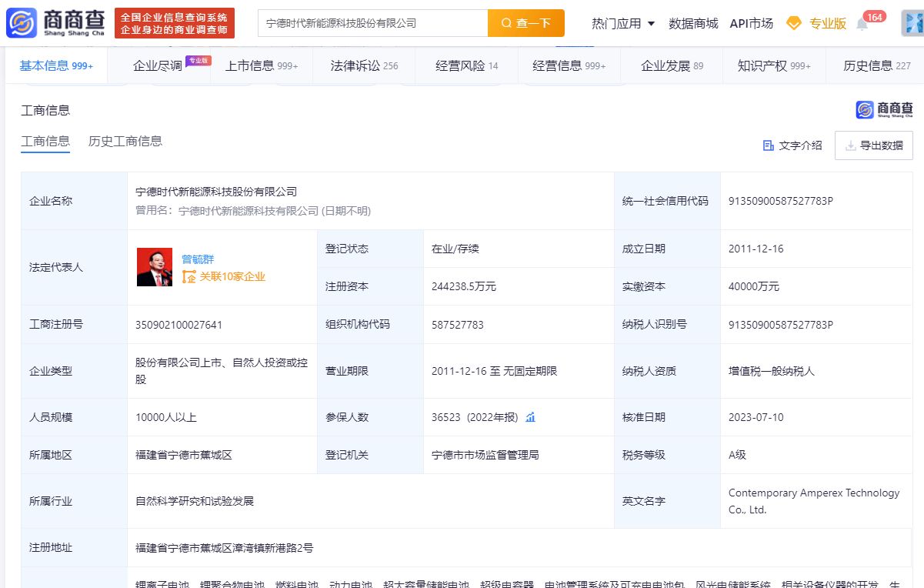Switch to the 企业发展 tab
Screen dimensions: 924x588
point(672,65)
